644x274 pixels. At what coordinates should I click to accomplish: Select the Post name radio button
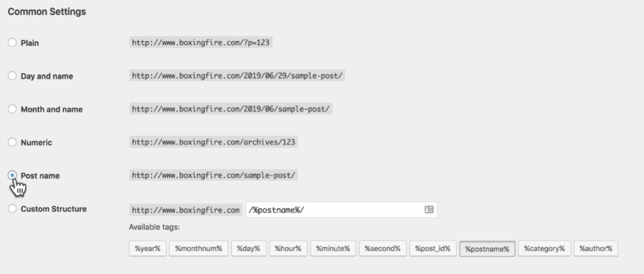tap(13, 175)
